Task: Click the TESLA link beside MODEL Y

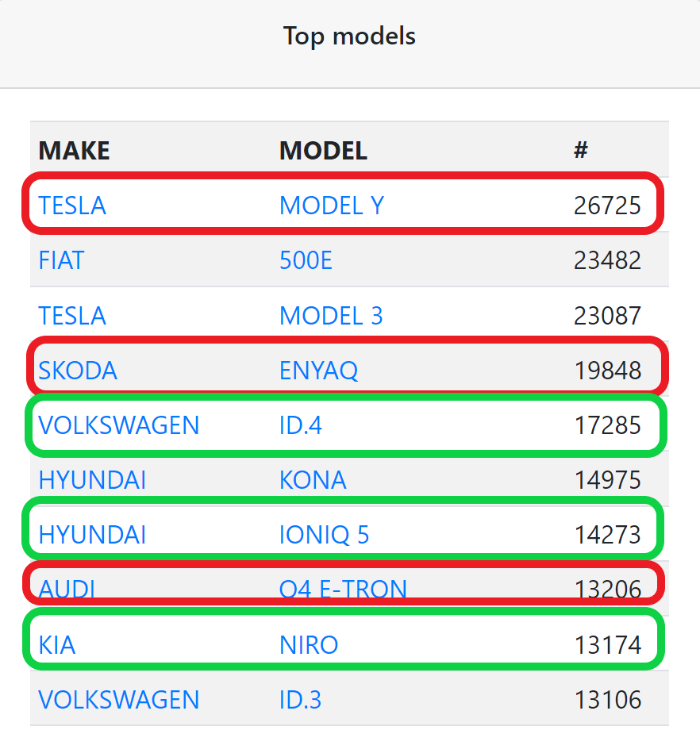Action: [x=72, y=206]
